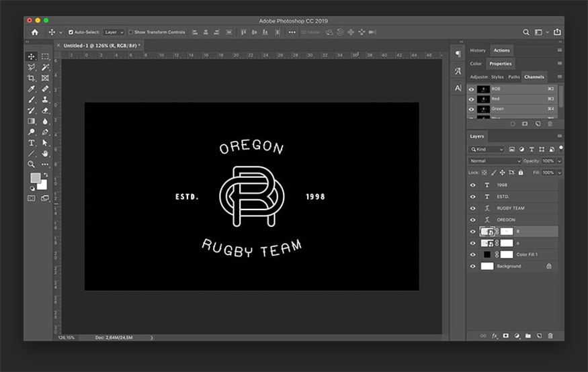Open the blending mode Normal dropdown
588x372 pixels.
coord(495,161)
